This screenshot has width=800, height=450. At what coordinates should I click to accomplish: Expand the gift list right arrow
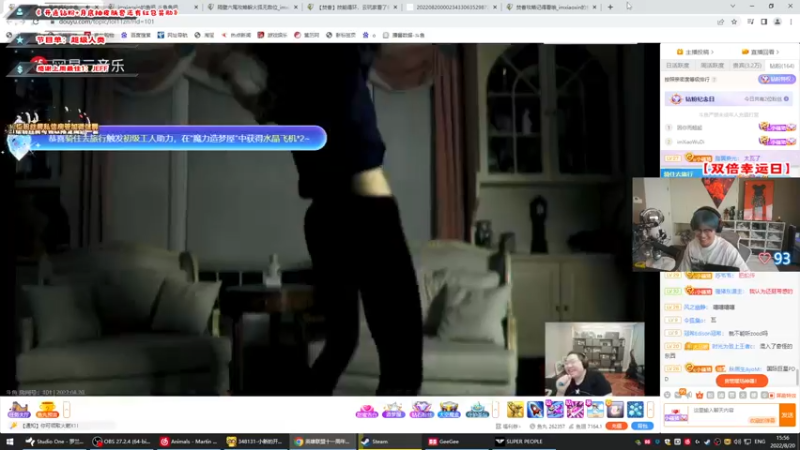[651, 409]
